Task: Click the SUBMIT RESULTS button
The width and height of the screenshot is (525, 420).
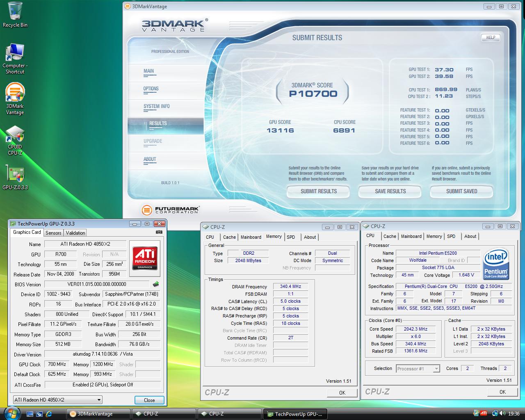Action: pos(318,191)
